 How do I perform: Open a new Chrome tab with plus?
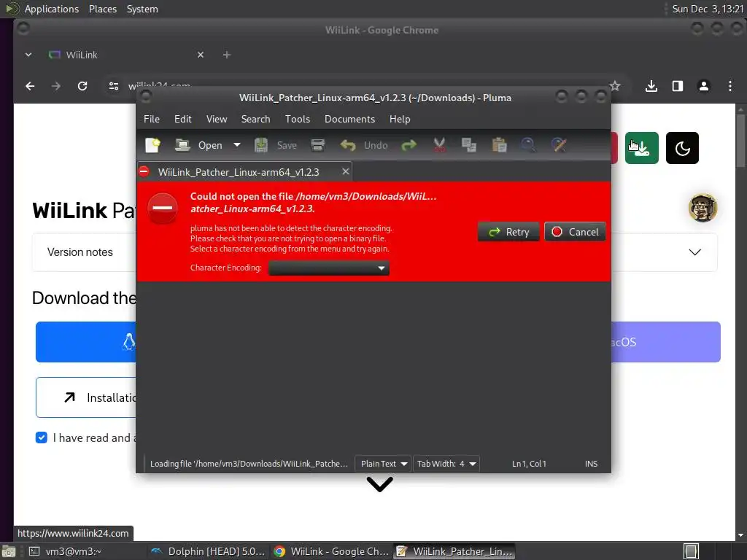pyautogui.click(x=227, y=55)
